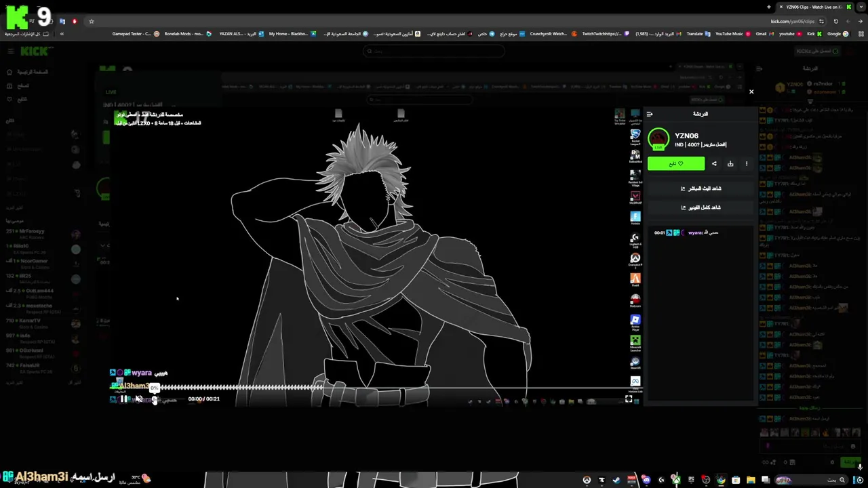The image size is (868, 488).
Task: Open the Overwatch icon in the taskbar
Action: pyautogui.click(x=587, y=480)
